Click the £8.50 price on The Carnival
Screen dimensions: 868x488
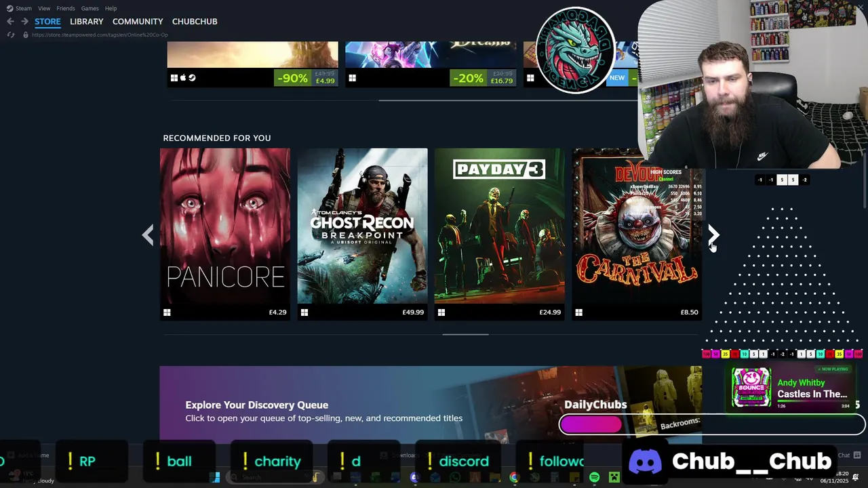pyautogui.click(x=689, y=312)
